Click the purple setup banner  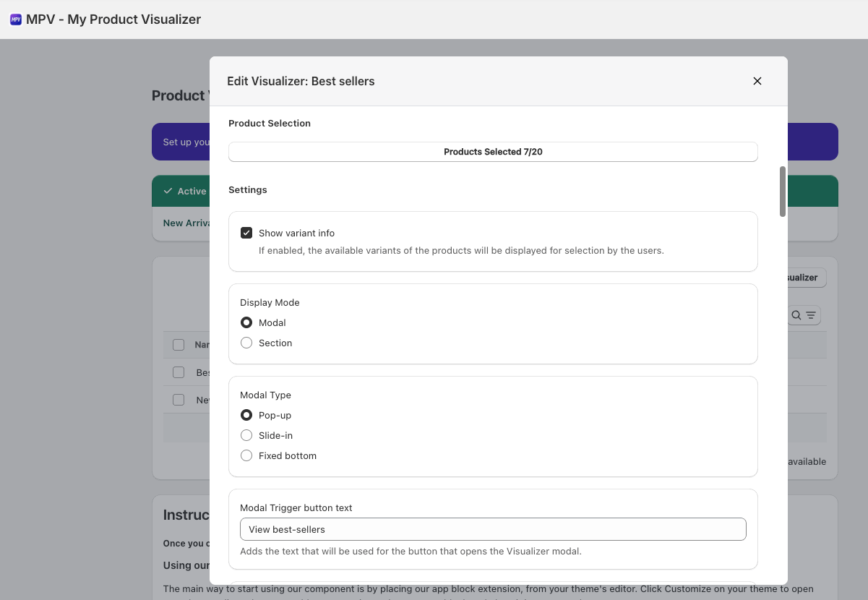[x=181, y=142]
